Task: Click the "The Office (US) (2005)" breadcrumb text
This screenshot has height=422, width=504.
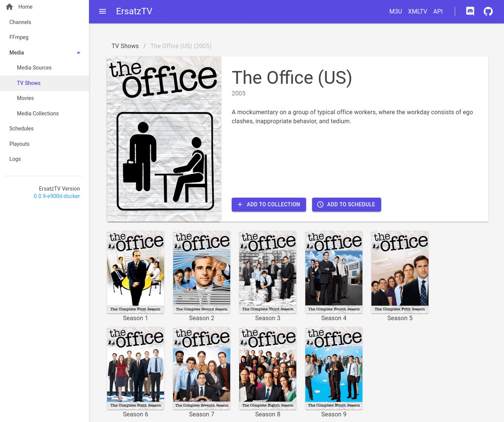Action: pyautogui.click(x=181, y=46)
